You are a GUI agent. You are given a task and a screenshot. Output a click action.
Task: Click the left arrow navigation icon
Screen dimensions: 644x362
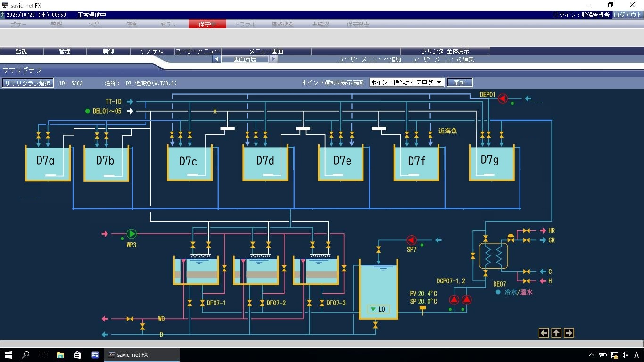tap(544, 333)
